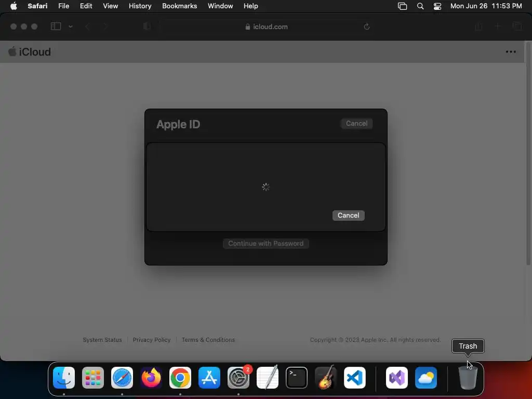
Task: Open the Safari menu
Action: [x=37, y=6]
